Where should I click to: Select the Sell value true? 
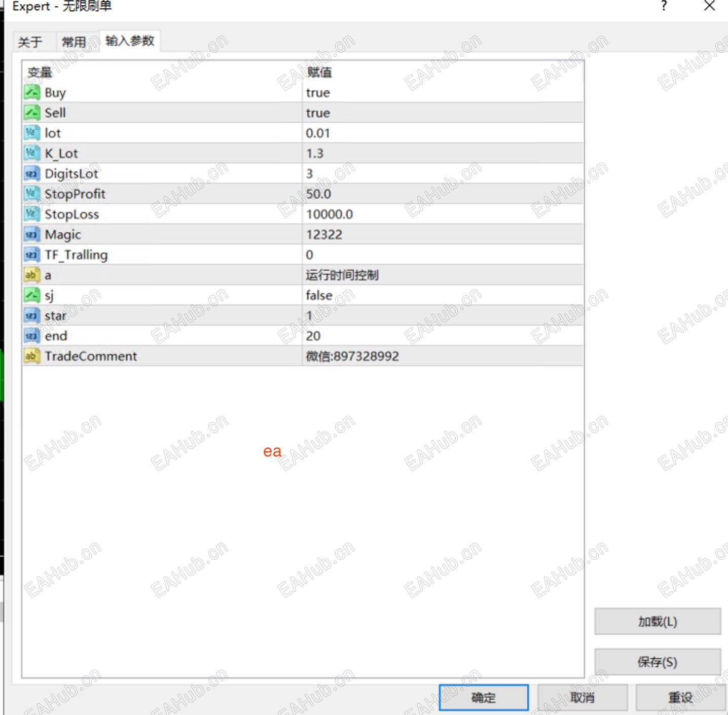[x=318, y=113]
